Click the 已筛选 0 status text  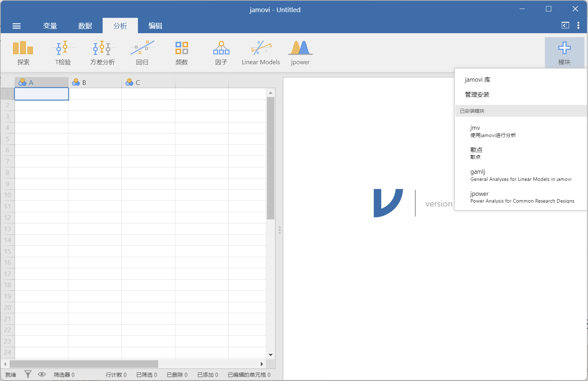click(x=146, y=375)
